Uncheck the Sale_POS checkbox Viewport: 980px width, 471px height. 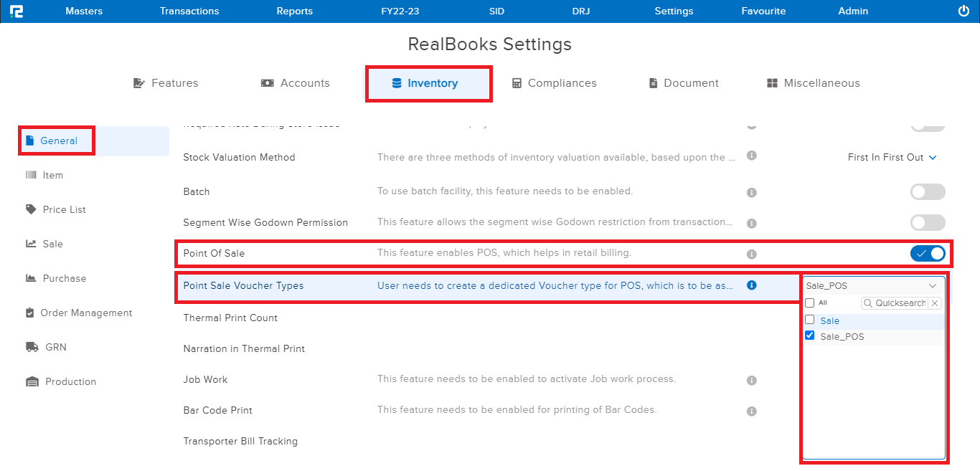[810, 336]
